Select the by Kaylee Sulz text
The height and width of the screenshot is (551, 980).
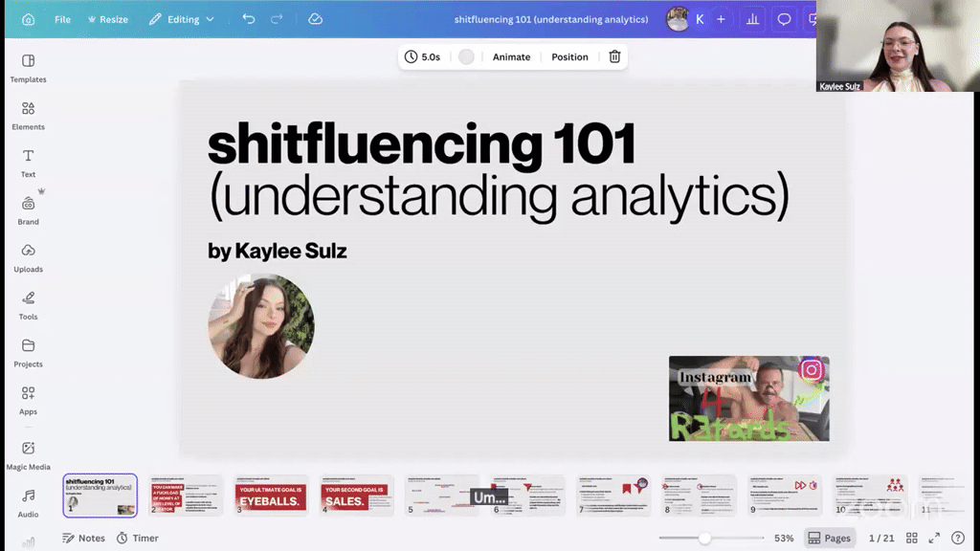tap(277, 252)
